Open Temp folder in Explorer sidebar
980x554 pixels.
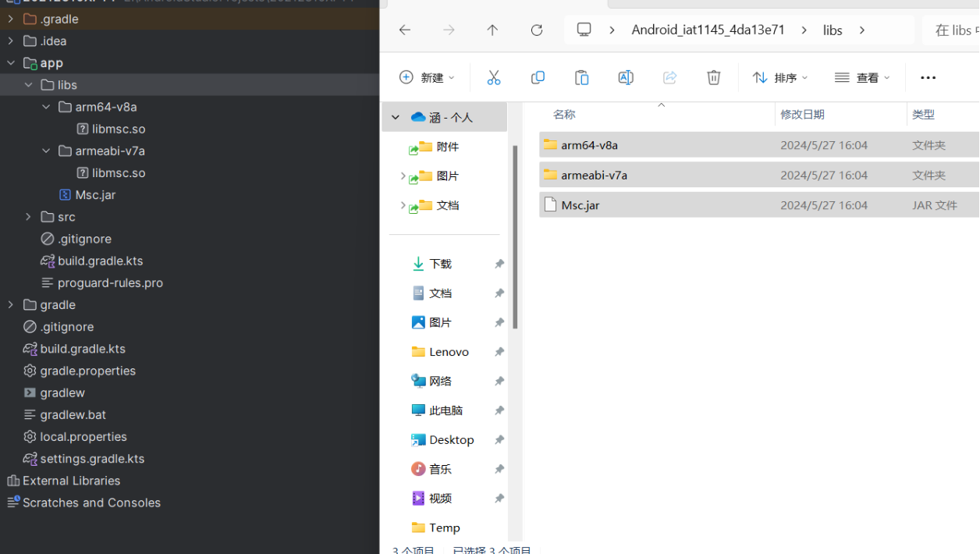[444, 527]
